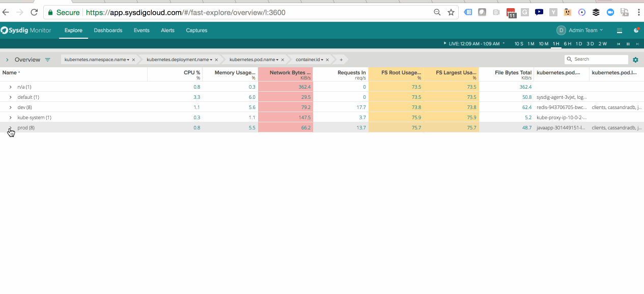644x294 pixels.
Task: Click the Buffer stacked extension icon
Action: pyautogui.click(x=596, y=12)
